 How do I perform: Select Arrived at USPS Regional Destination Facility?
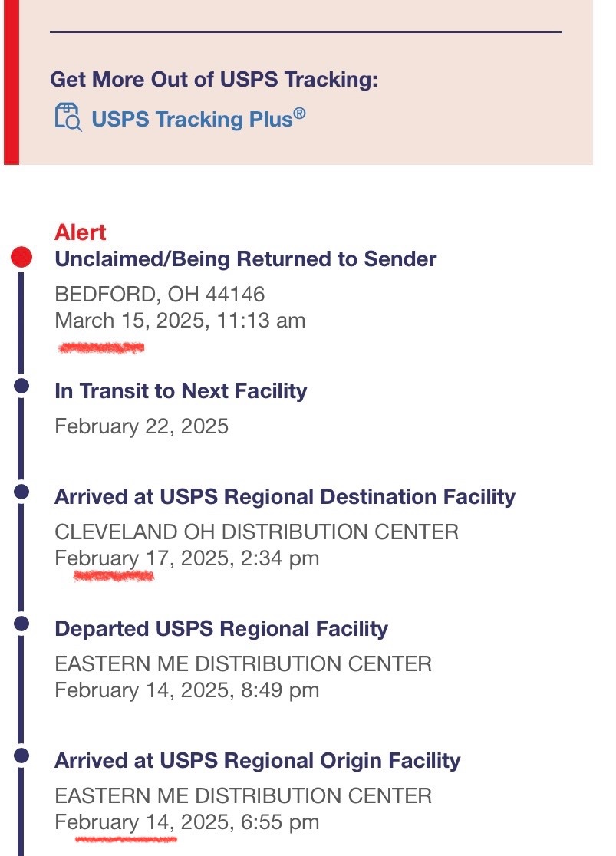click(x=285, y=497)
